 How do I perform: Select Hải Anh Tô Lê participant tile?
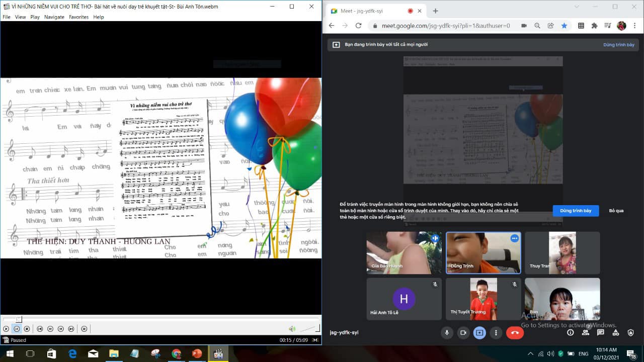click(x=404, y=299)
